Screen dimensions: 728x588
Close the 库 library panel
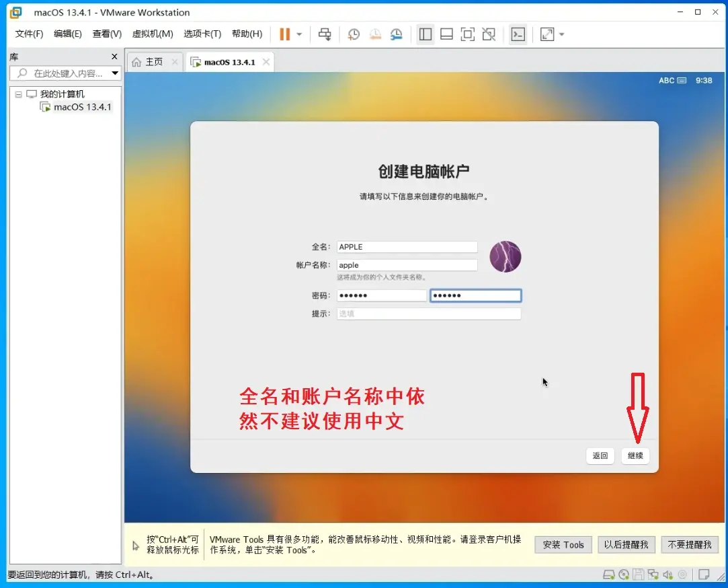[114, 57]
